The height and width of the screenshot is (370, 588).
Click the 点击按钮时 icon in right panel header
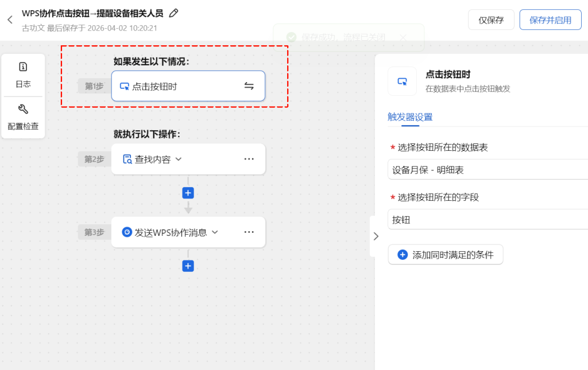pos(402,81)
